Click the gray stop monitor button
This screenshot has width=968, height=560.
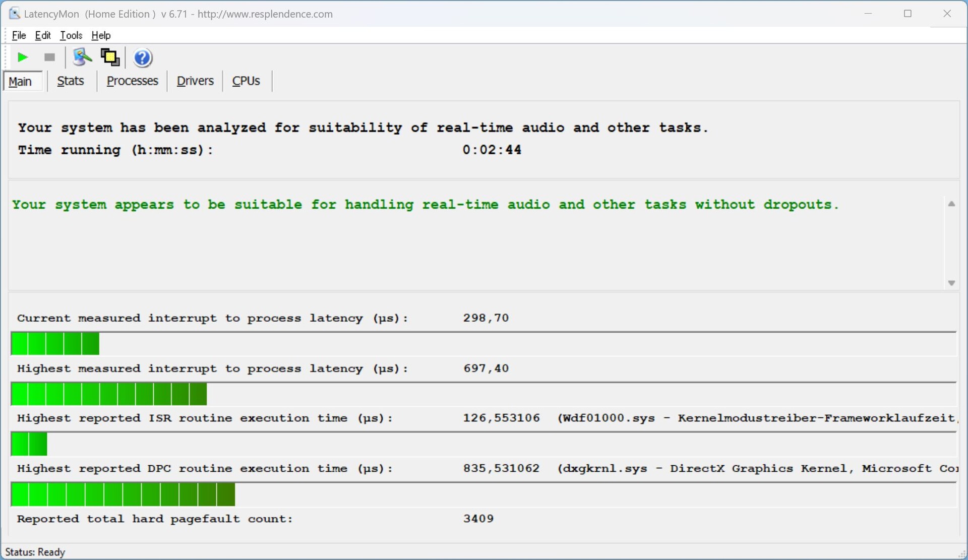click(x=49, y=57)
